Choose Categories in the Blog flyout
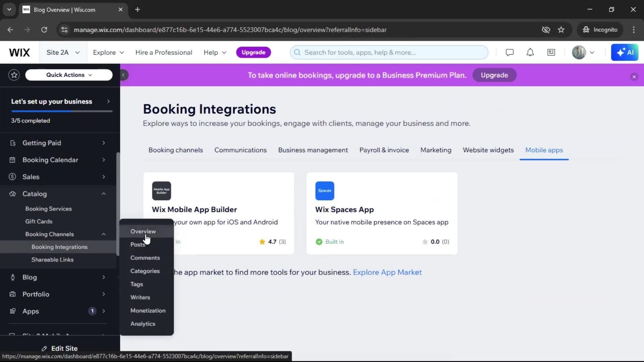This screenshot has width=644, height=362. [147, 271]
